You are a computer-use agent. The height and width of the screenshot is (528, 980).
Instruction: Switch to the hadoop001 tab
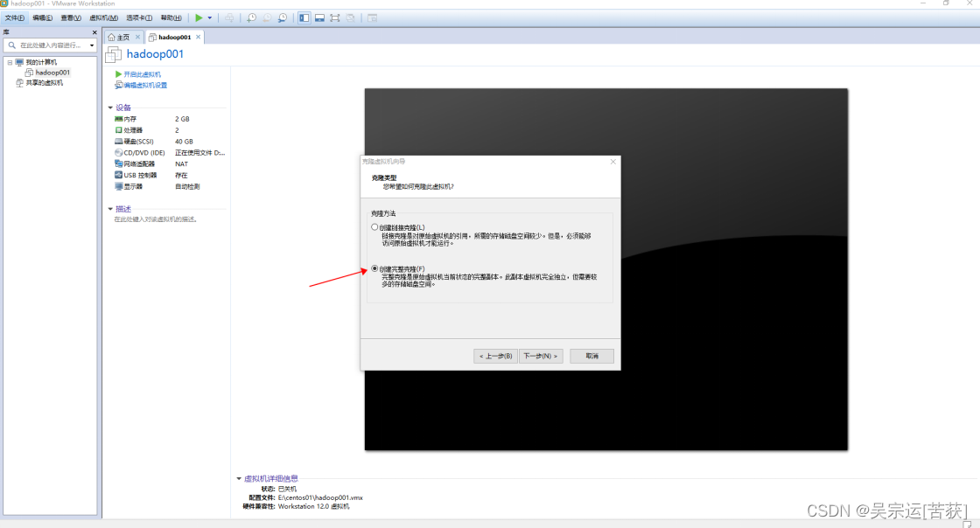point(174,38)
